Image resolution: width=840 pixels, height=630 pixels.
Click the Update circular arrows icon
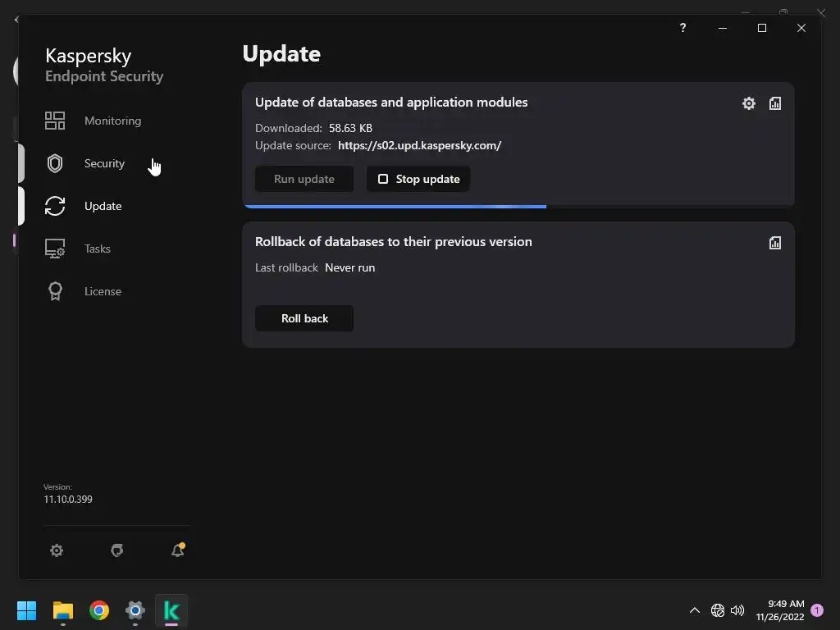tap(55, 206)
